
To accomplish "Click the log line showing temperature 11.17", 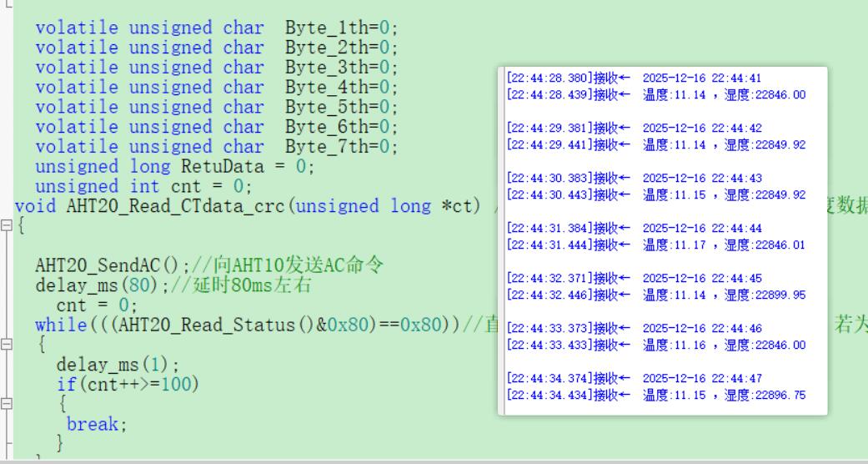I will pos(655,245).
